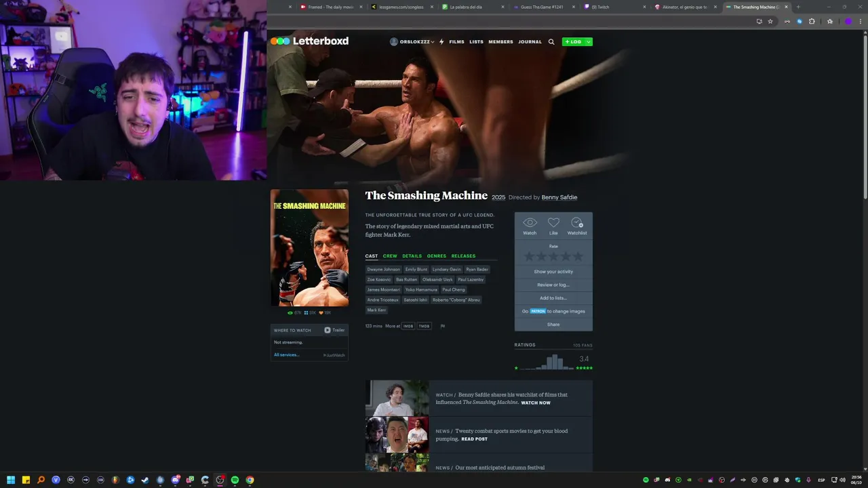The height and width of the screenshot is (488, 868).
Task: Open Steam from the taskbar
Action: click(145, 480)
